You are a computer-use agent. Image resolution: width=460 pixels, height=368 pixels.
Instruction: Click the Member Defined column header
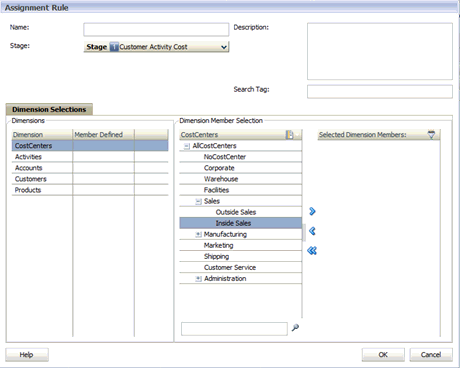point(104,135)
